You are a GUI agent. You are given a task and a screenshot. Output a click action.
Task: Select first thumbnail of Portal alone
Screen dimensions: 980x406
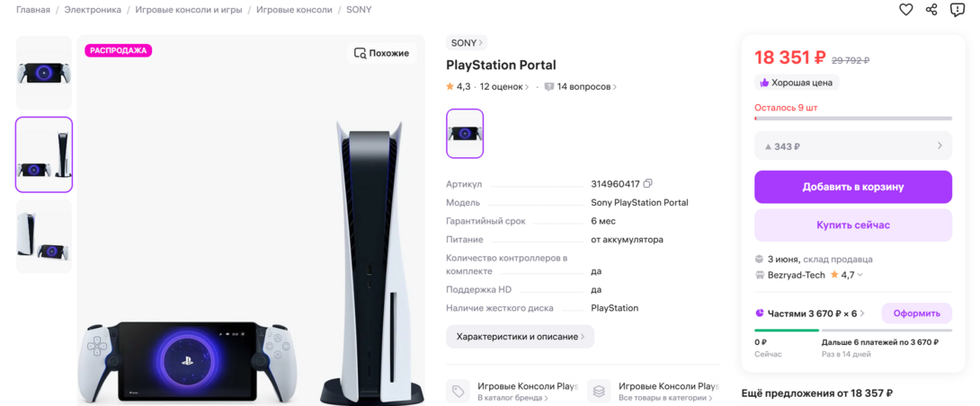click(x=44, y=73)
